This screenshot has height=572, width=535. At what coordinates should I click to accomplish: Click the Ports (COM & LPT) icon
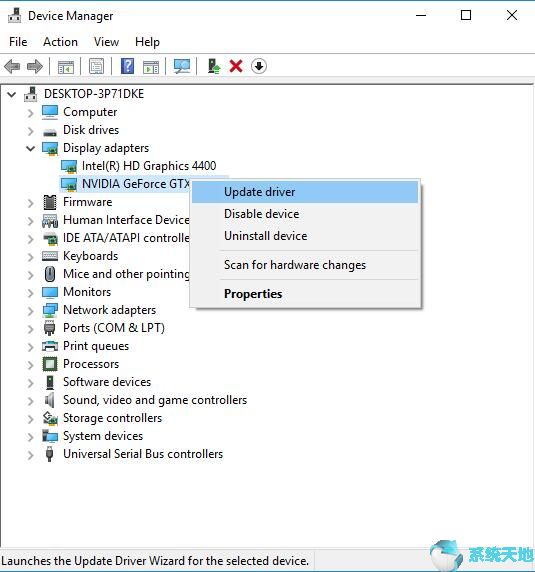tap(50, 328)
